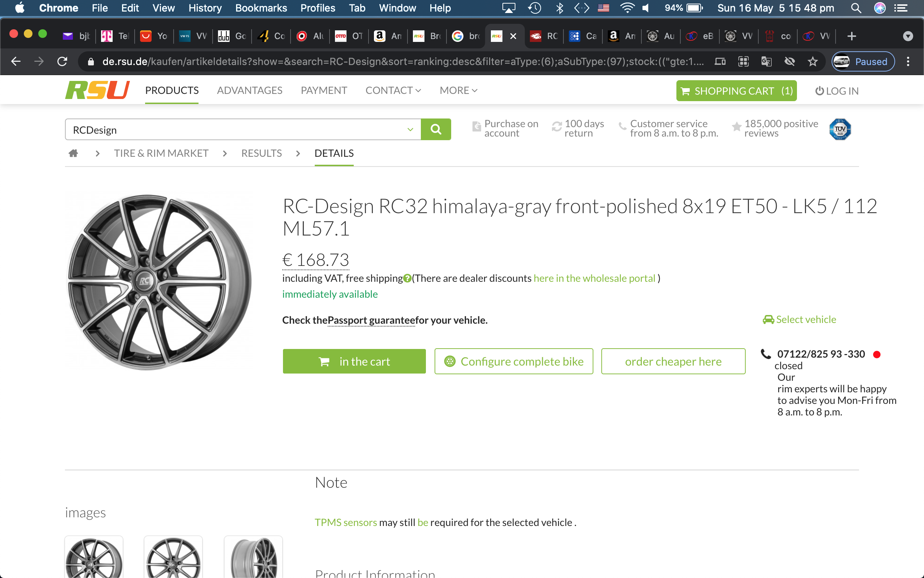Select the second front-view wheel thumbnail

click(x=173, y=557)
